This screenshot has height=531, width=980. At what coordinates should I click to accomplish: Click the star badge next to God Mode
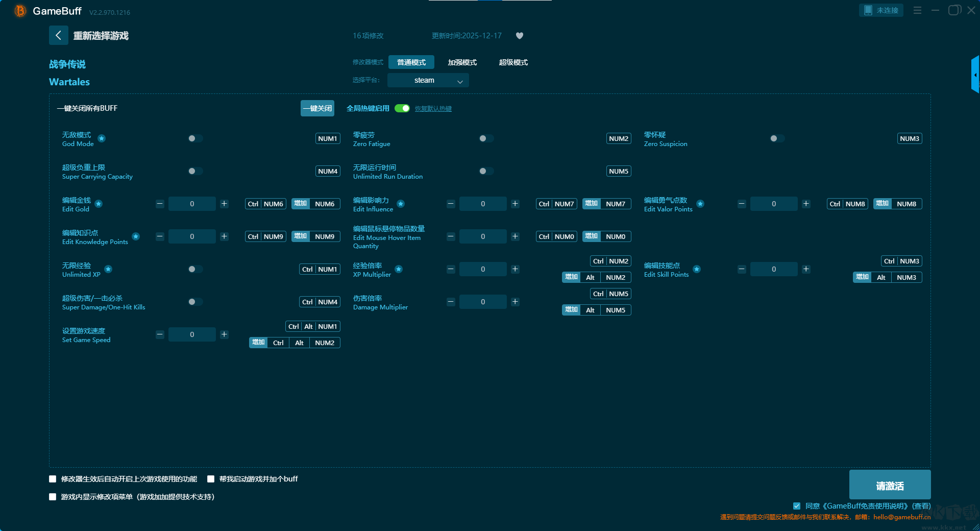102,138
